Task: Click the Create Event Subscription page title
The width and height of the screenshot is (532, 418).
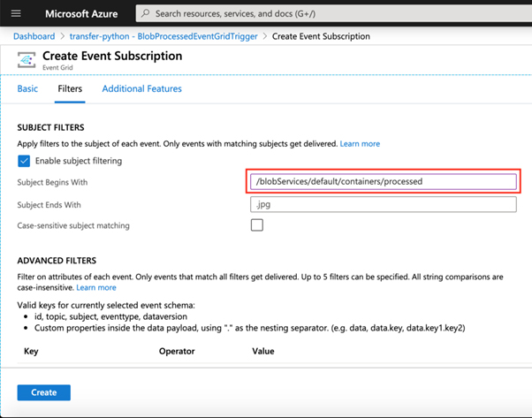Action: coord(112,56)
